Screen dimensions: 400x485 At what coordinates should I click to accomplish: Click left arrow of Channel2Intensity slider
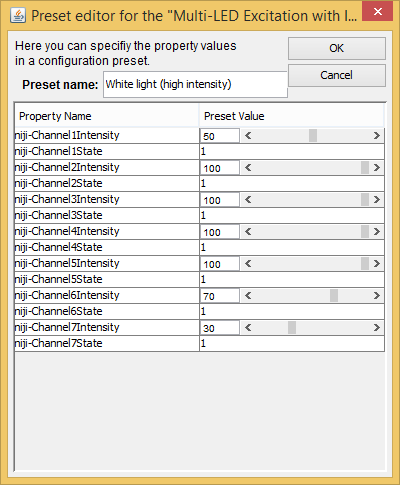pyautogui.click(x=248, y=168)
